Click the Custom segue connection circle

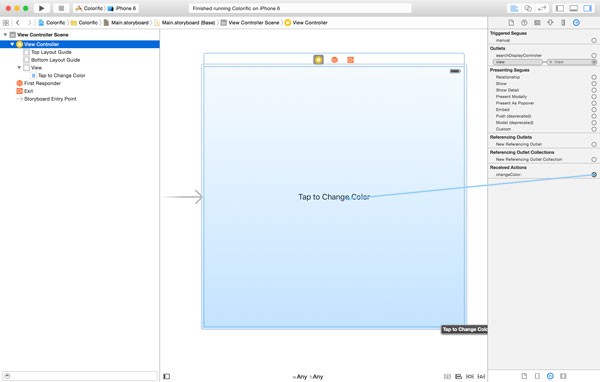594,129
